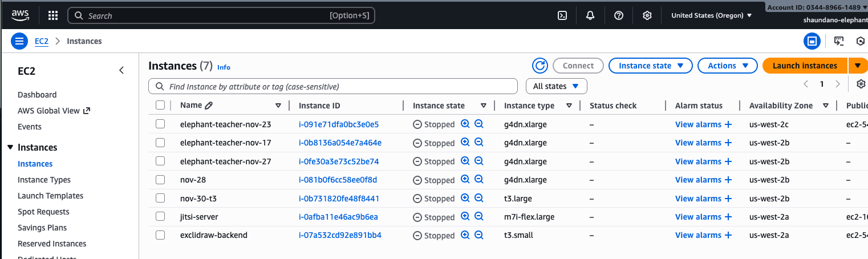Open Spot Requests in sidebar
Viewport: 868px width, 259px height.
pos(43,212)
